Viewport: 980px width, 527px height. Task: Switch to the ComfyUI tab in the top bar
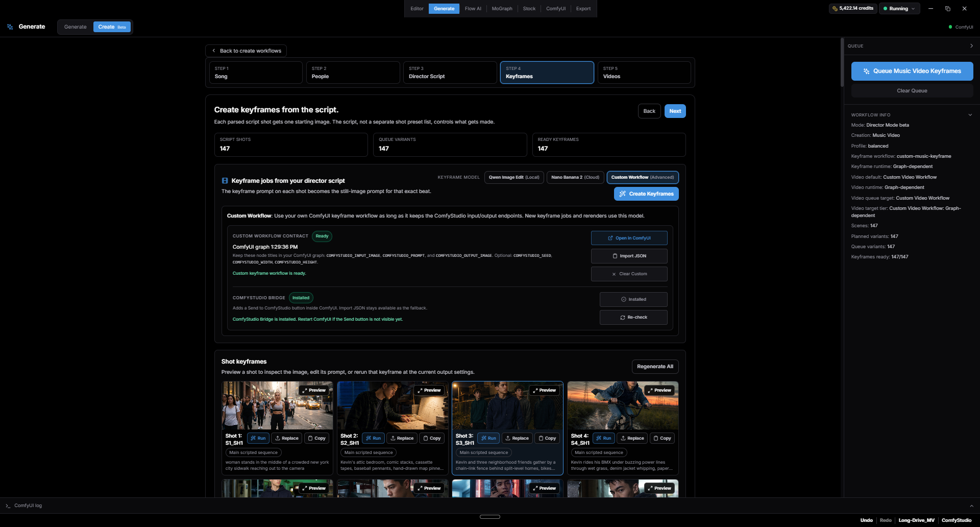555,9
